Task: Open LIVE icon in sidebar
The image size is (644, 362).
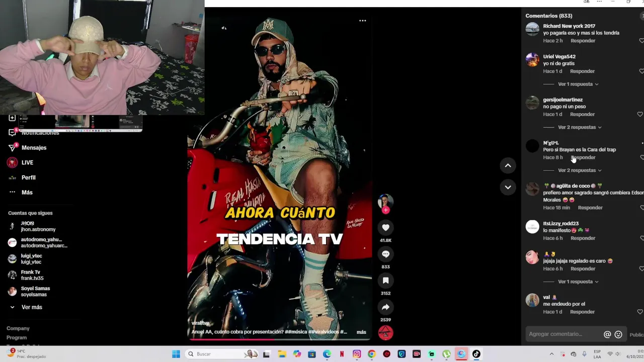Action: [12, 162]
